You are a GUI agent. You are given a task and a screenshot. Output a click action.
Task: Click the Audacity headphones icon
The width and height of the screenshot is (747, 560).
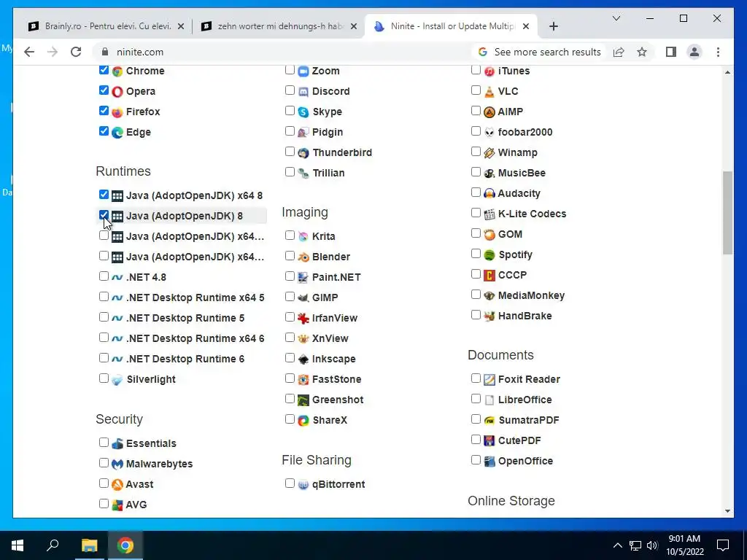pos(489,193)
